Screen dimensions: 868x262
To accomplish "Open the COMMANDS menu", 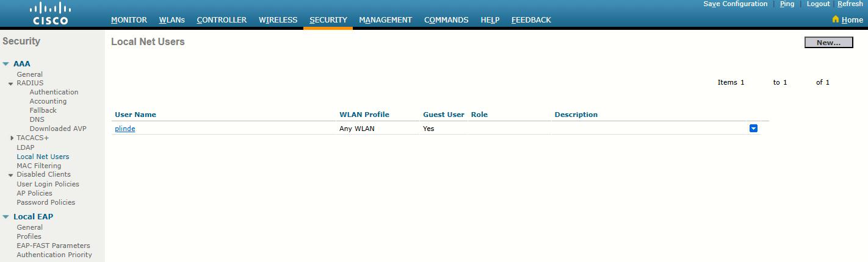I will (446, 20).
